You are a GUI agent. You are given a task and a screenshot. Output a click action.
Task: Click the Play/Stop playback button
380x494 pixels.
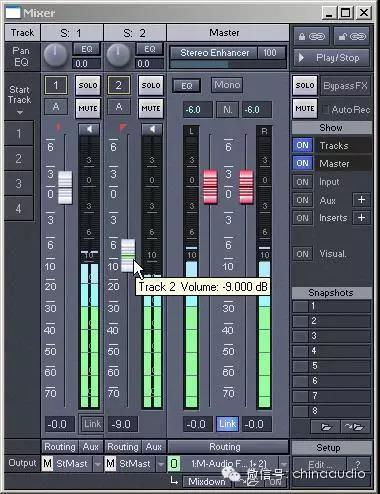tap(331, 58)
